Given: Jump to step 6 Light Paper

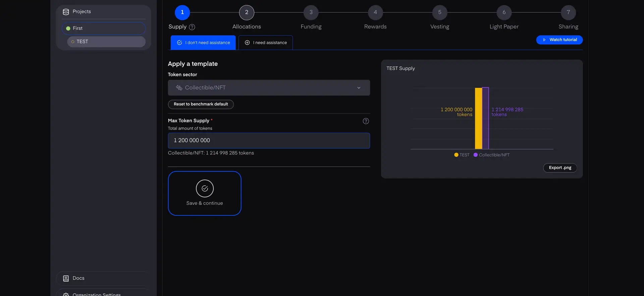Looking at the screenshot, I should click(x=504, y=12).
